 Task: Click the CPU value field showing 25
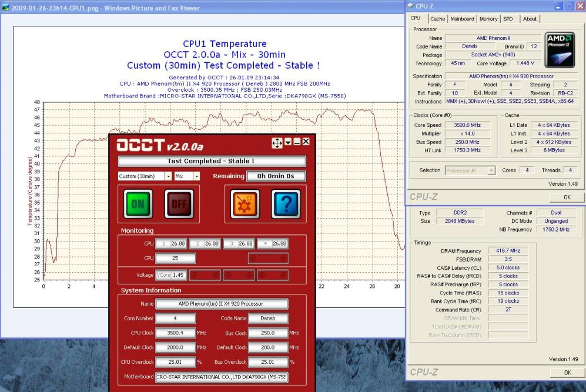[x=175, y=258]
